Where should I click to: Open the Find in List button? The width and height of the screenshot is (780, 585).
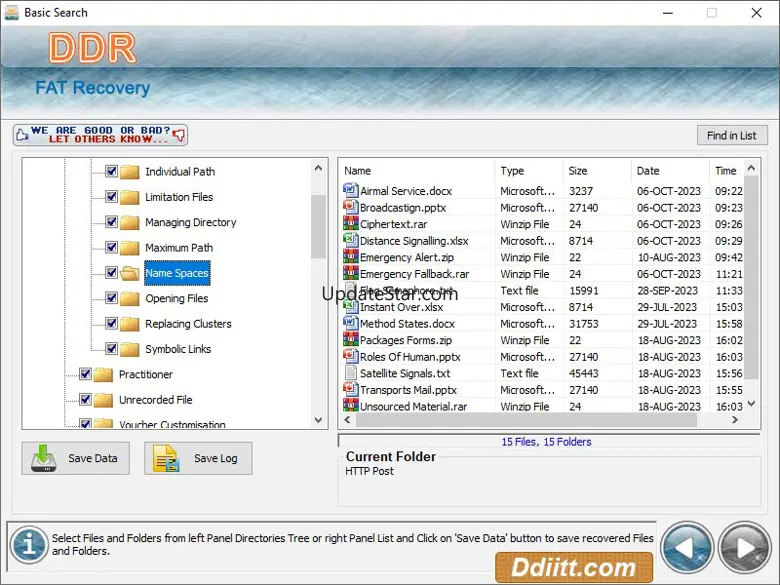pos(731,135)
